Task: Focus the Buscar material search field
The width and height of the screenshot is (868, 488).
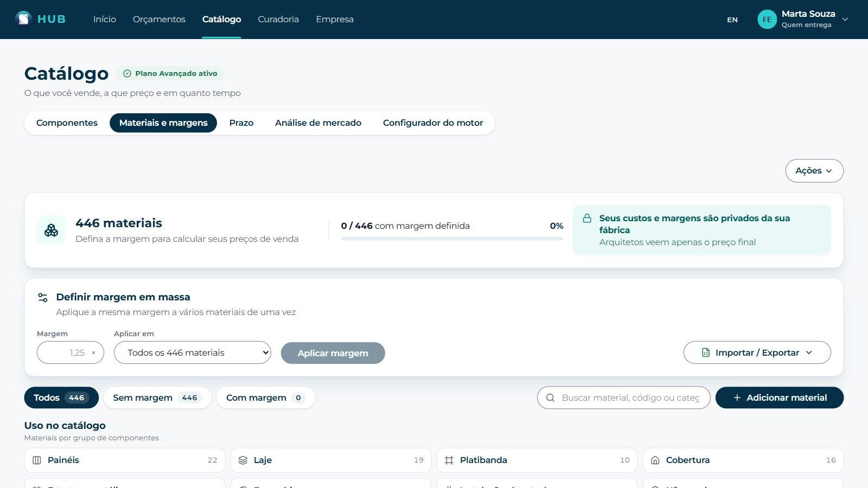Action: pyautogui.click(x=624, y=397)
